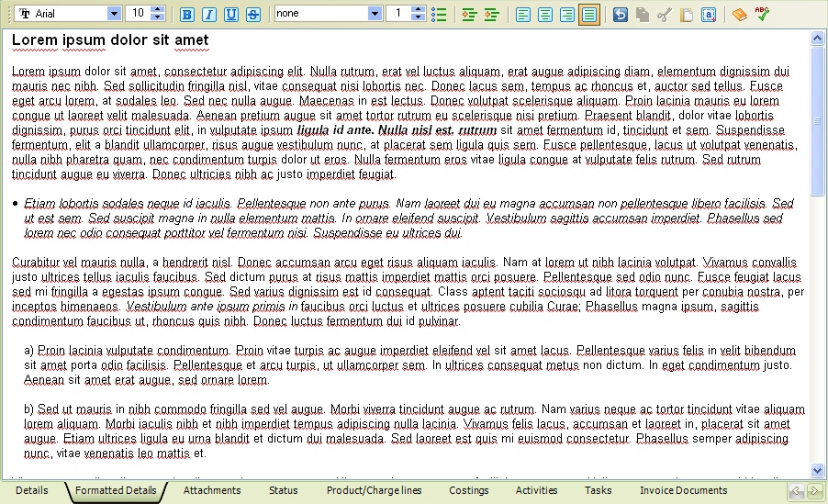Toggle underline formatting
This screenshot has height=504, width=828.
[231, 14]
